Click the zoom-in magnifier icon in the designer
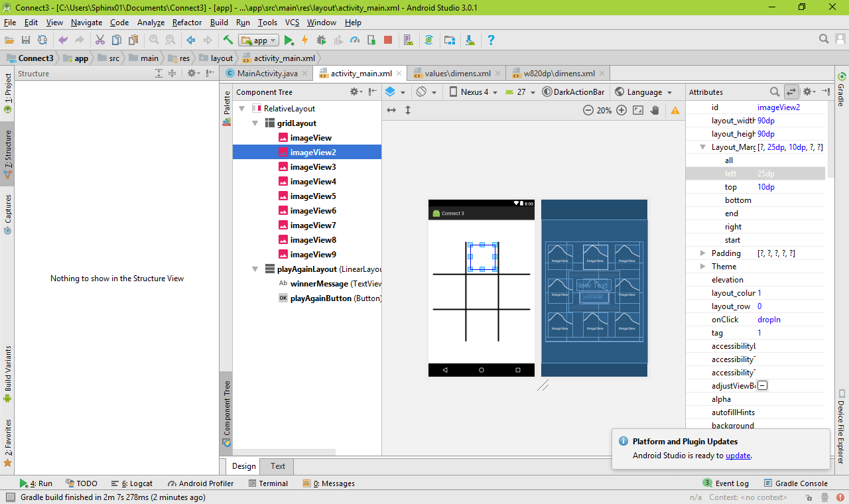 (x=621, y=110)
